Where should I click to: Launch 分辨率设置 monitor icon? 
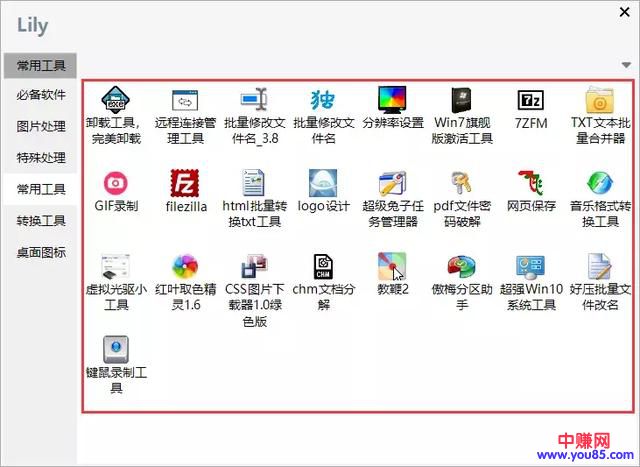[392, 100]
